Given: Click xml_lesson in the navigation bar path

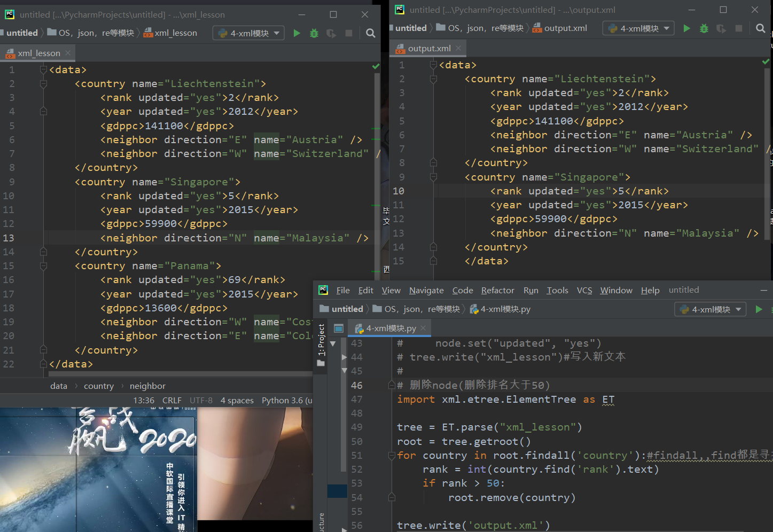Looking at the screenshot, I should (x=170, y=33).
